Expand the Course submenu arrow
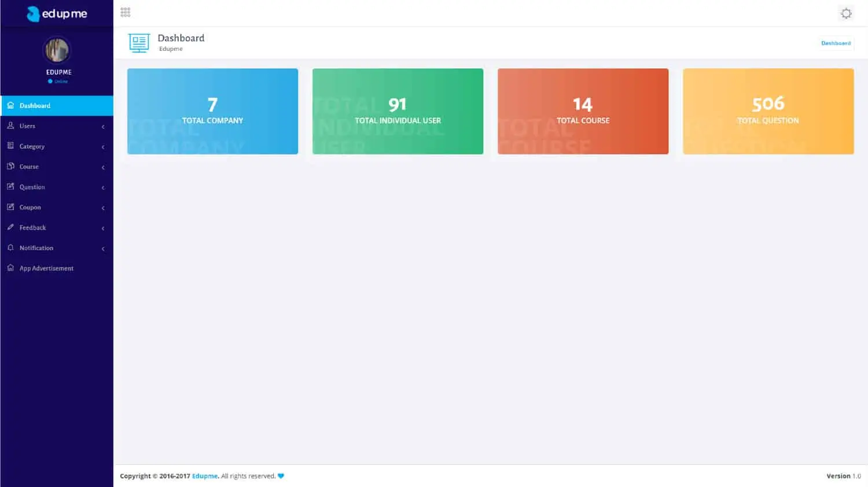This screenshot has width=868, height=487. 103,167
